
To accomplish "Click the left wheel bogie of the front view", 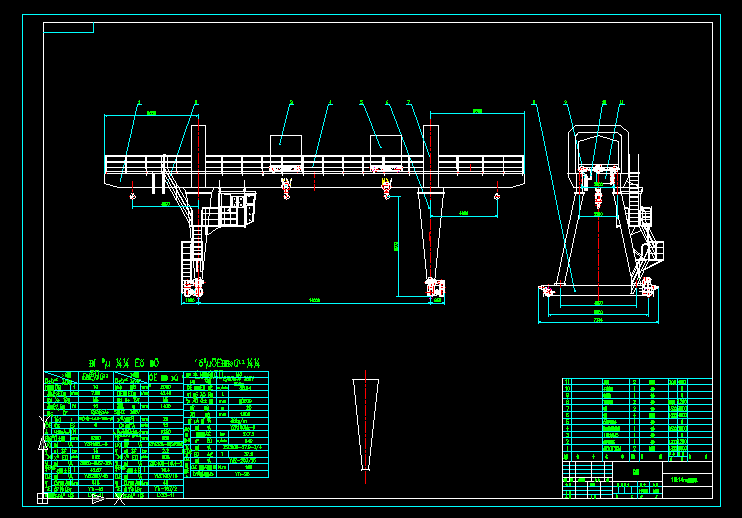I will point(192,290).
